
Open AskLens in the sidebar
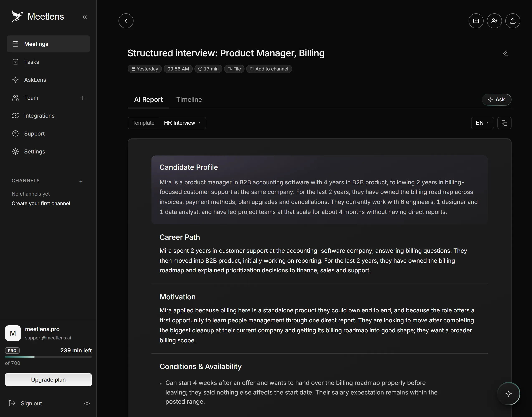click(x=48, y=80)
